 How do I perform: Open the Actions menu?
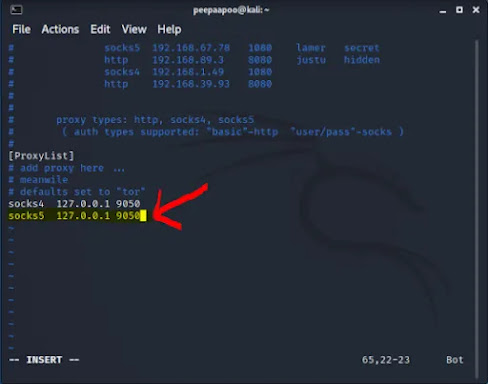pyautogui.click(x=60, y=29)
